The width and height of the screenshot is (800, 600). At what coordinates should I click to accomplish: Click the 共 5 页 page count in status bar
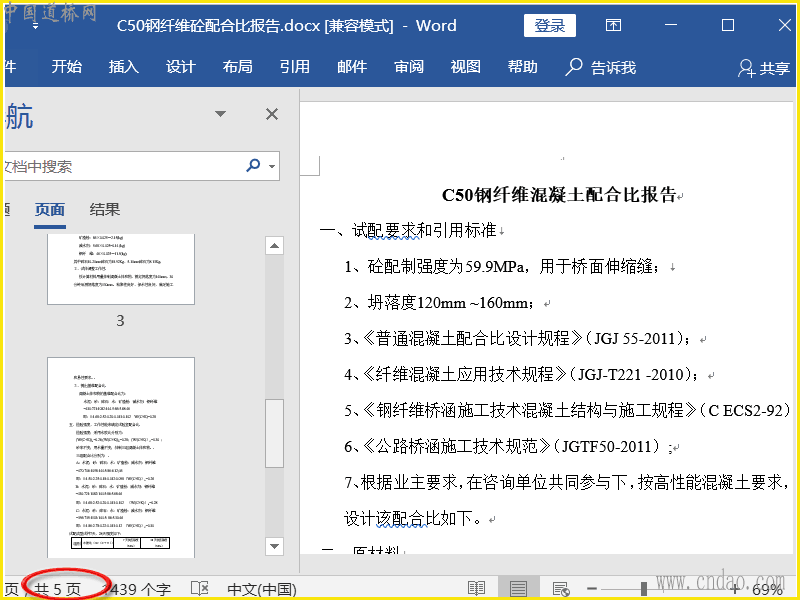pos(57,590)
